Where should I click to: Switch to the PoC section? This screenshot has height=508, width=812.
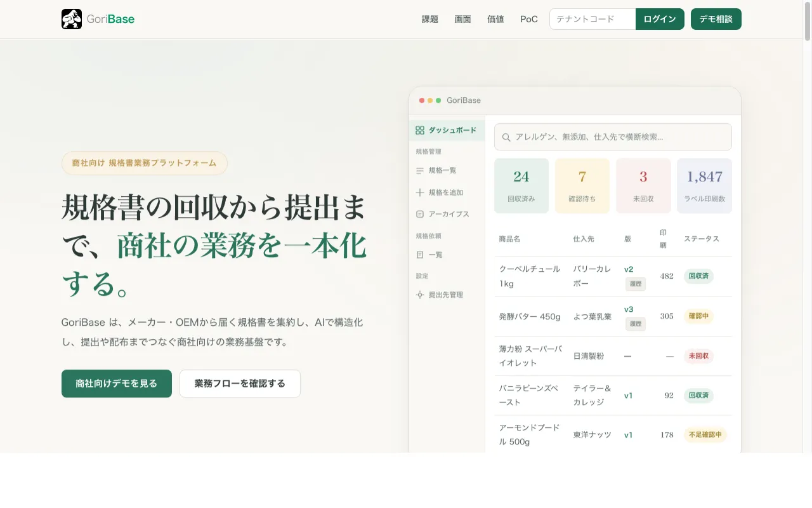(x=528, y=19)
